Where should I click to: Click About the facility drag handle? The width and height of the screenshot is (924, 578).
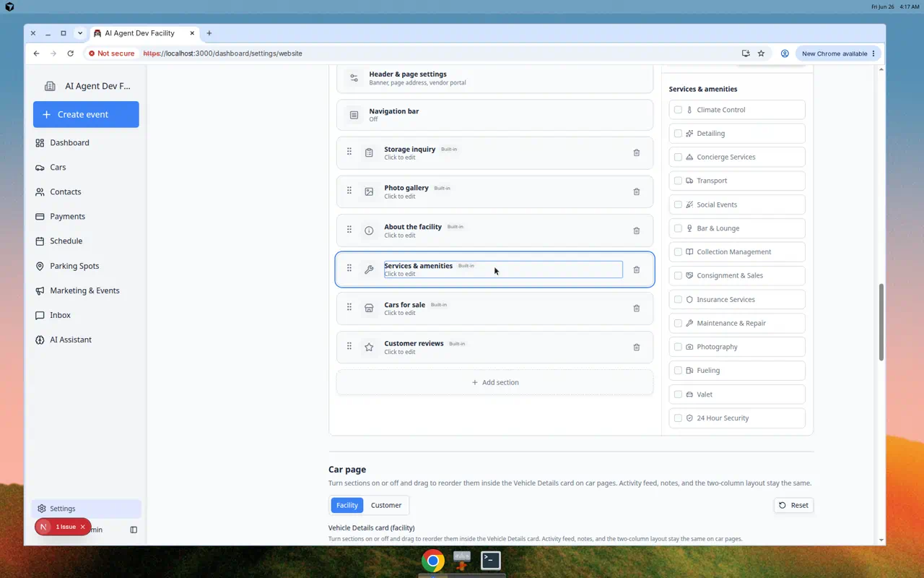[x=349, y=230]
